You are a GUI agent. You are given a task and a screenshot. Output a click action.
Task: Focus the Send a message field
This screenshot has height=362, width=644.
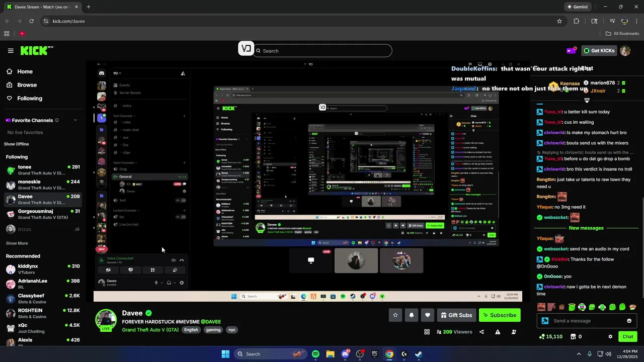pos(588,321)
